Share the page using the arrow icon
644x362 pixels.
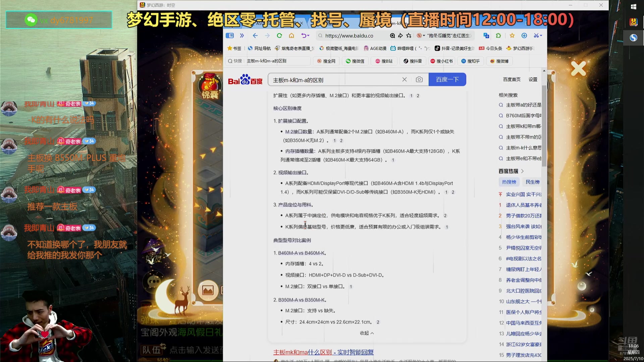click(400, 36)
